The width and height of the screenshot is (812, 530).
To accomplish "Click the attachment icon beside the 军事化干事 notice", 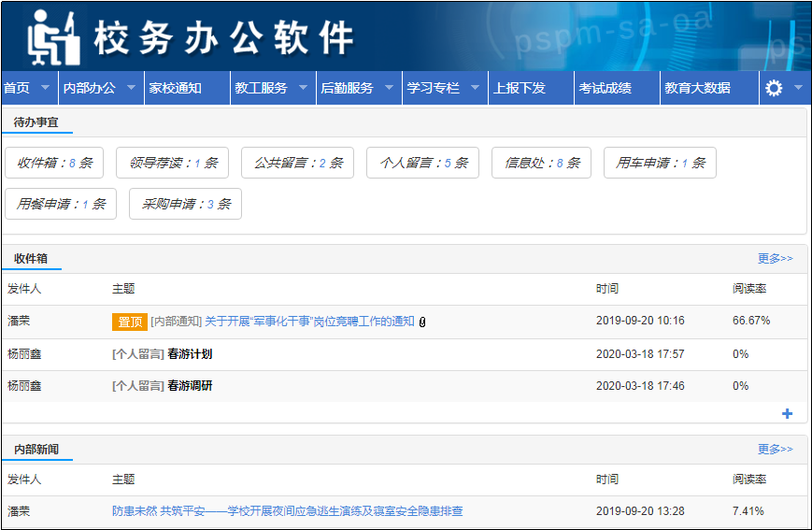I will [422, 322].
